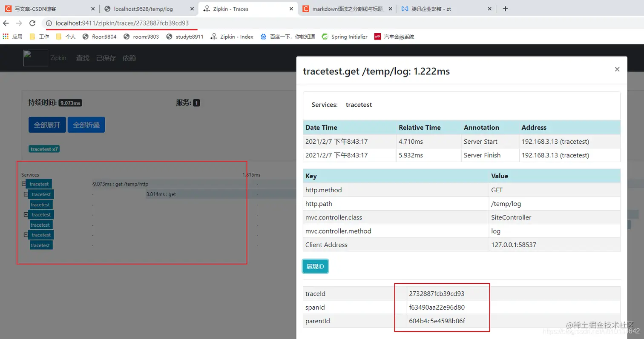Open the Spring Initializr bookmark
Image resolution: width=644 pixels, height=339 pixels.
[344, 37]
